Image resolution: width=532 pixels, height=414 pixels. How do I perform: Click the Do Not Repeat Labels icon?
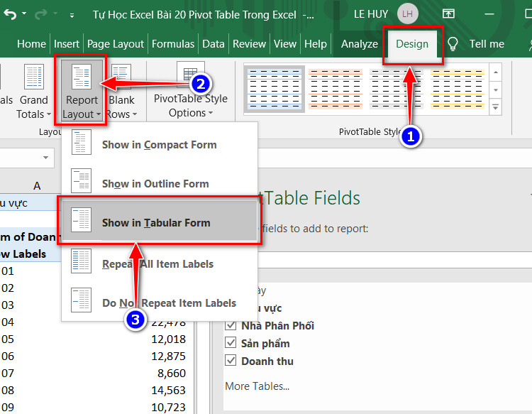81,300
